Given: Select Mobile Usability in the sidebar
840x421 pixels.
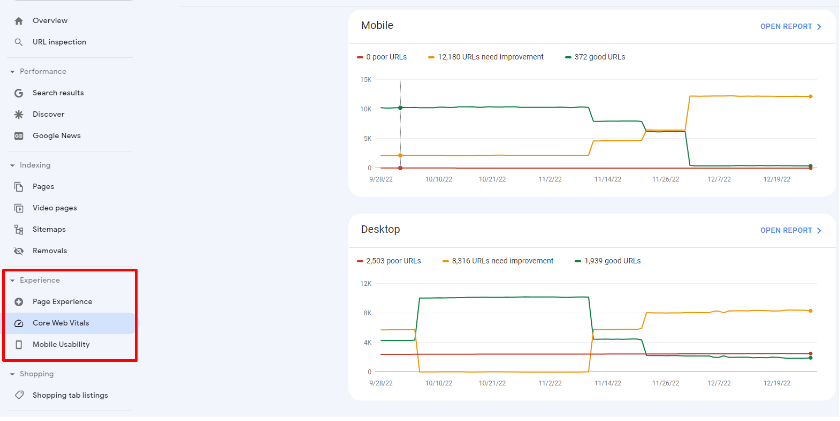Looking at the screenshot, I should tap(60, 344).
